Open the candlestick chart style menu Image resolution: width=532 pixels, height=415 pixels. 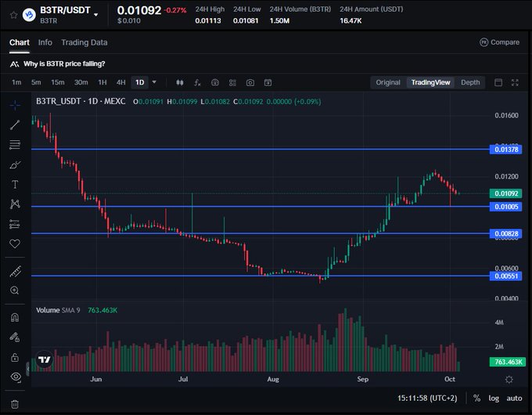(180, 82)
